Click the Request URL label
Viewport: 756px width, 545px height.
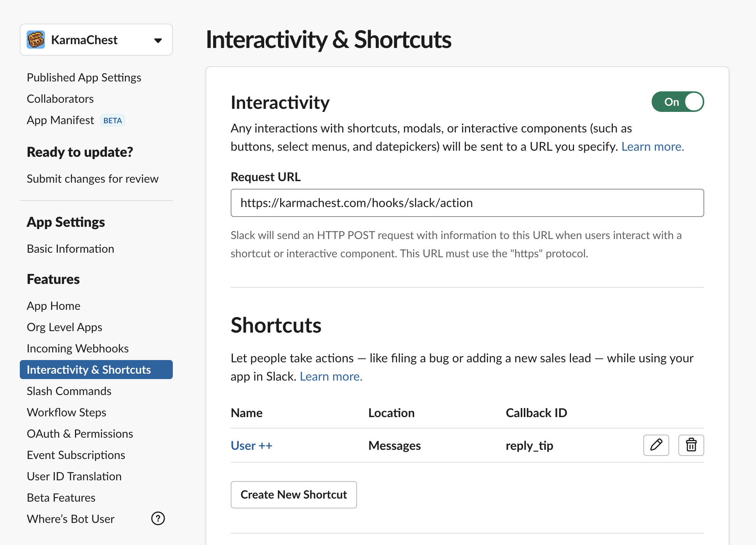265,177
